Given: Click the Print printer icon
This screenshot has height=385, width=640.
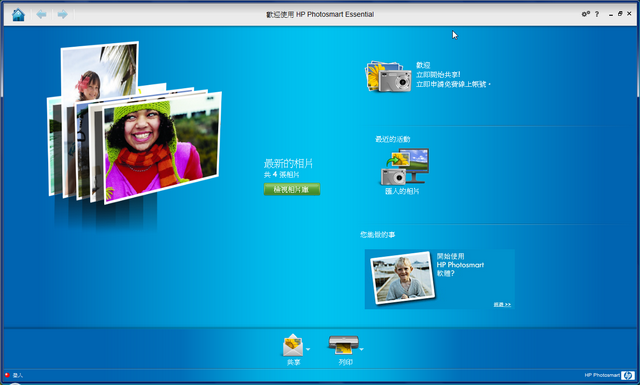Looking at the screenshot, I should (344, 345).
